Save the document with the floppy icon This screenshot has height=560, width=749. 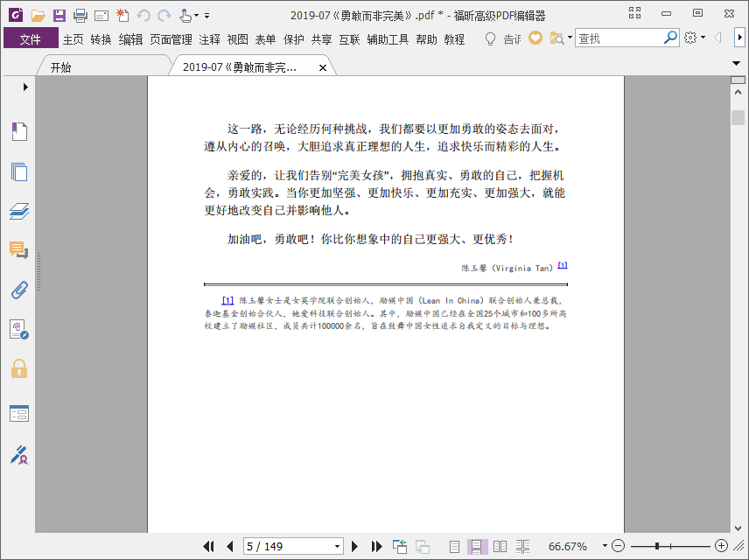(x=59, y=15)
